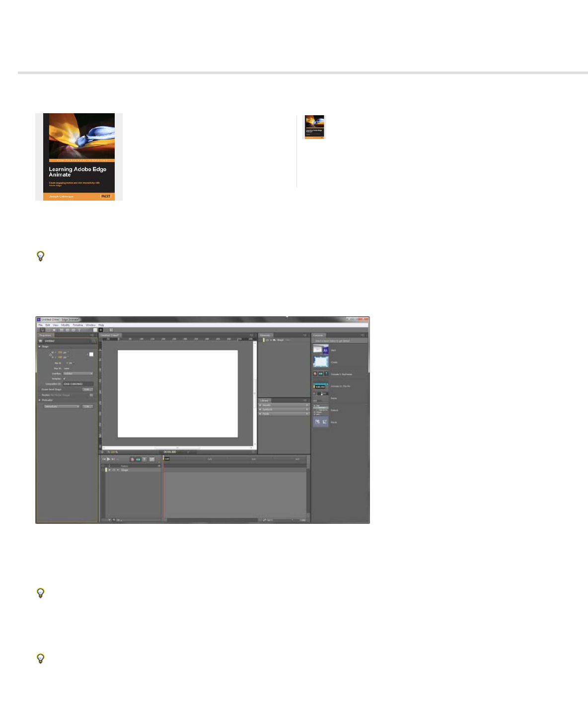Click the Down-level Stage Edit button
This screenshot has width=588, height=726.
(87, 389)
